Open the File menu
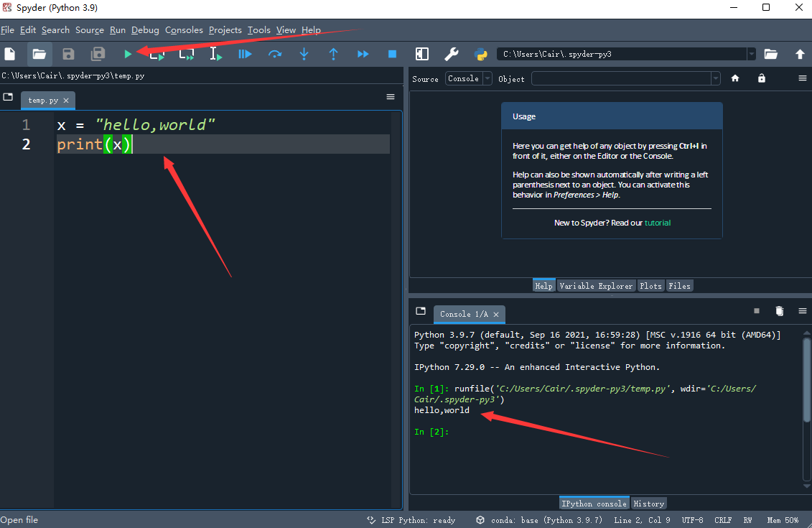 [x=7, y=30]
